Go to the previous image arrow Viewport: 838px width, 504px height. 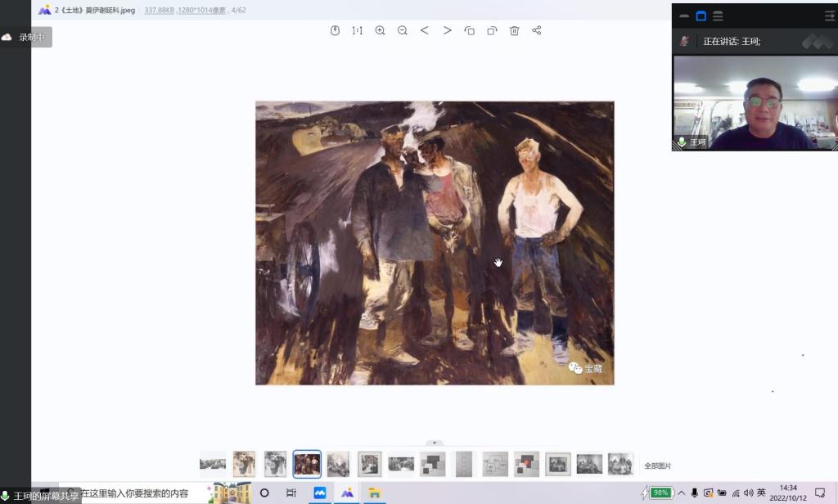click(x=425, y=30)
